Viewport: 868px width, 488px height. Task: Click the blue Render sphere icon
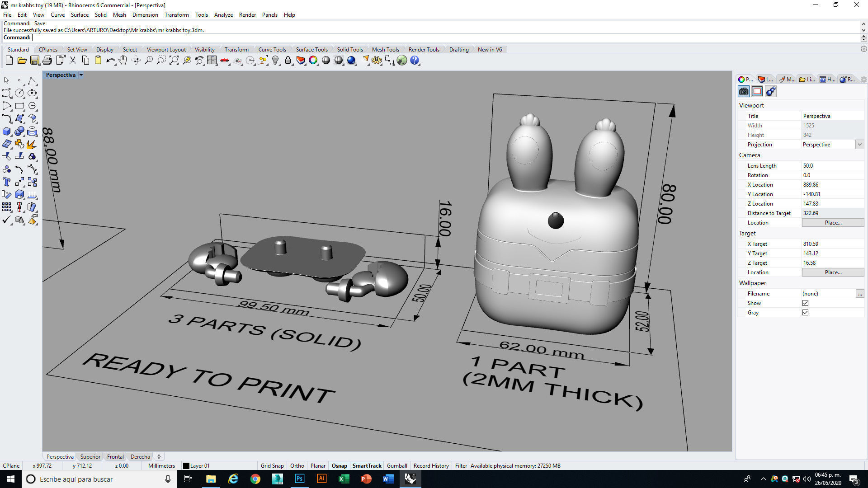[351, 60]
